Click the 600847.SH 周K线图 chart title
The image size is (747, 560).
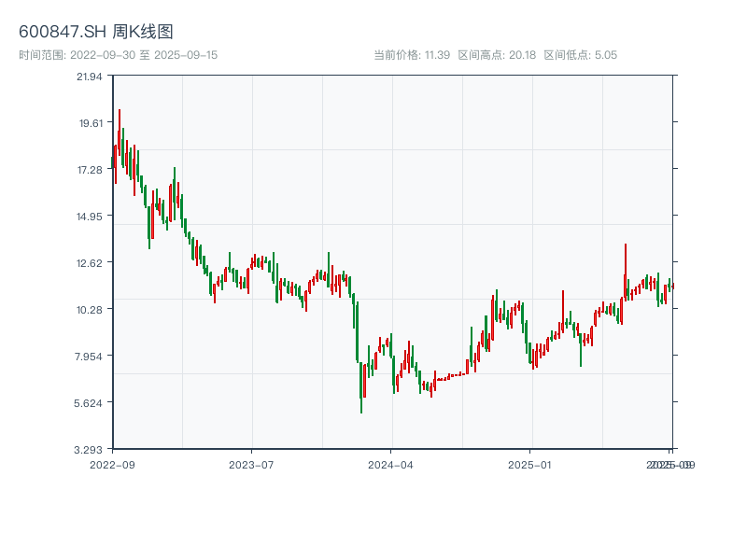pyautogui.click(x=96, y=32)
